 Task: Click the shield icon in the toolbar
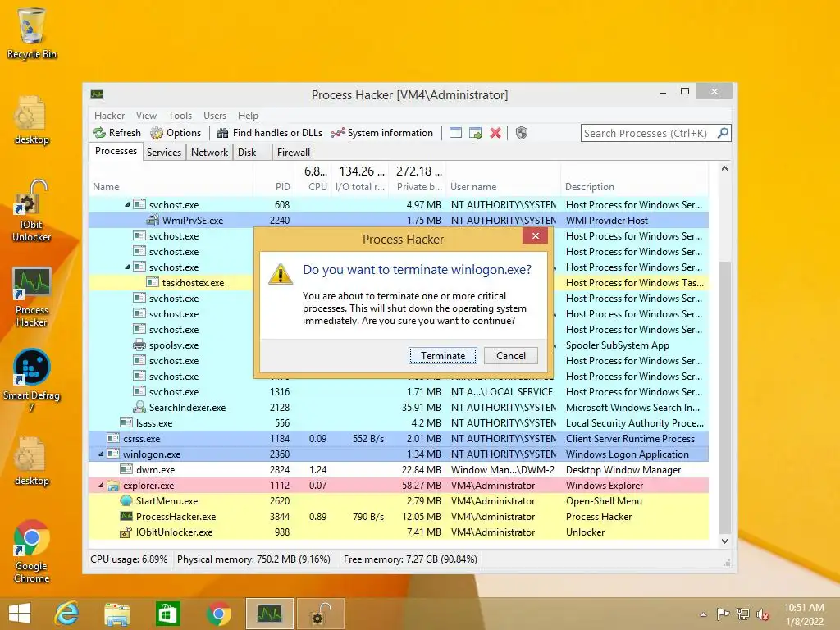click(521, 133)
